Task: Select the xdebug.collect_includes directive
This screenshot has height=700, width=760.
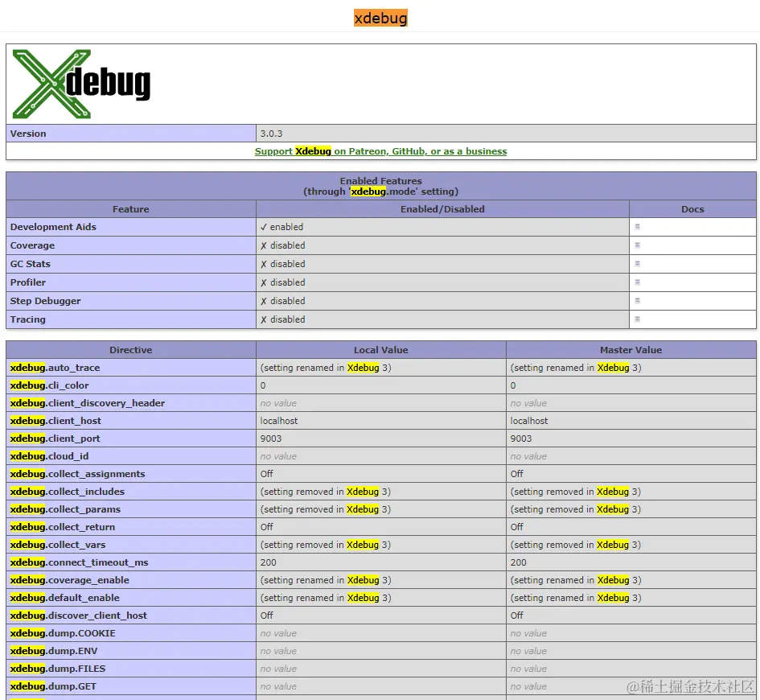Action: tap(68, 492)
